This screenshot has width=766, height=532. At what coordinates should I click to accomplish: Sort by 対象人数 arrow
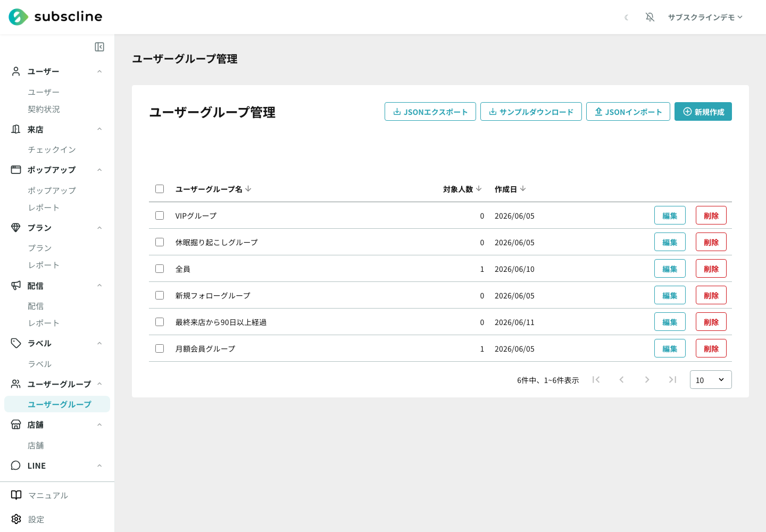tap(479, 189)
